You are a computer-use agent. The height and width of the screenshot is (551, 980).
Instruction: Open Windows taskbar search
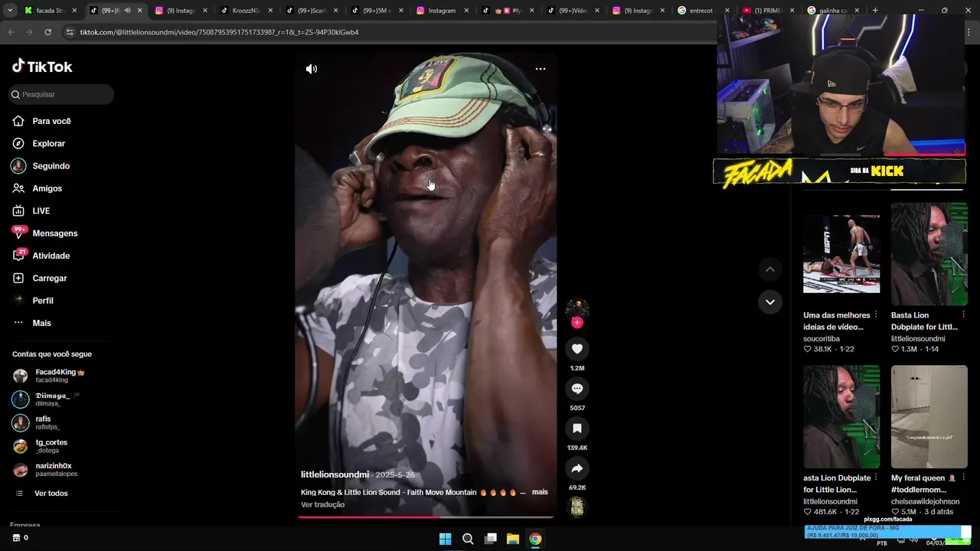[468, 539]
